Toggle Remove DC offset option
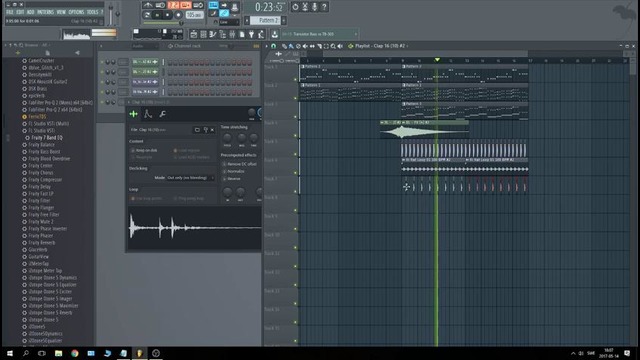 (x=240, y=164)
